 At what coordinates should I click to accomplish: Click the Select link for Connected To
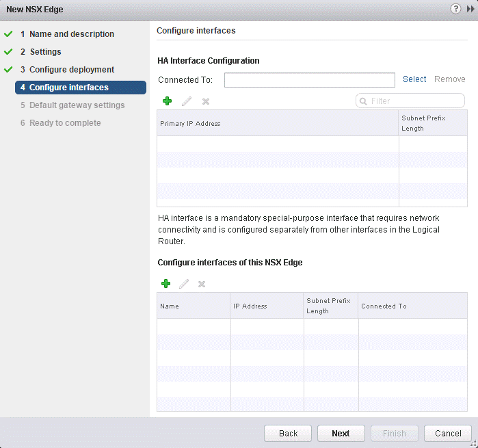[414, 79]
